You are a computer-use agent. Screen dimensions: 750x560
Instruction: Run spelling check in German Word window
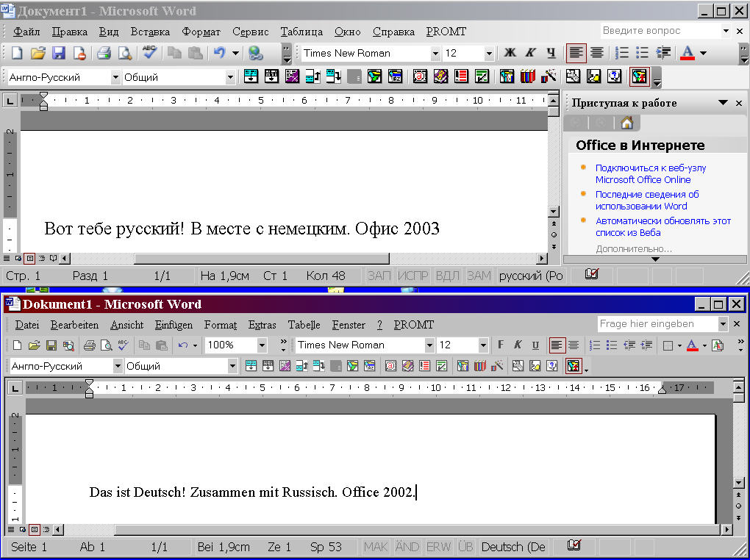point(123,345)
